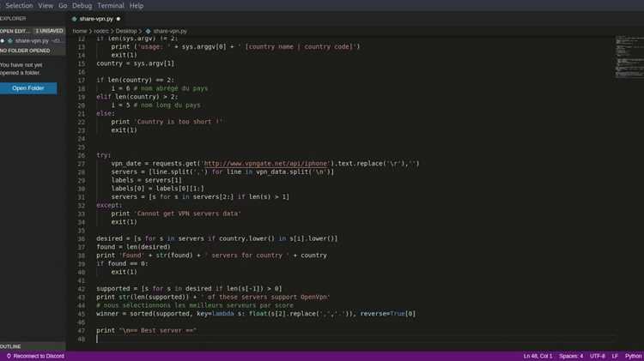
Task: Click 'country = sys.argv[1]' on line 15
Action: [x=135, y=63]
